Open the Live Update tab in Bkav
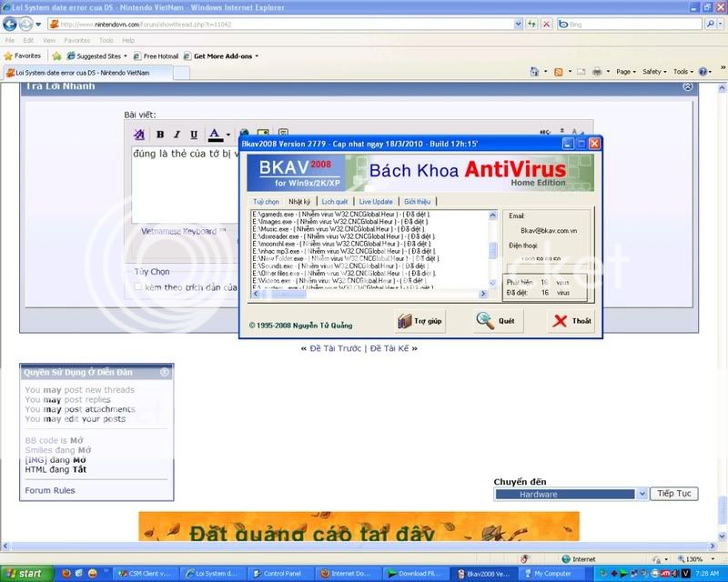 click(x=376, y=201)
